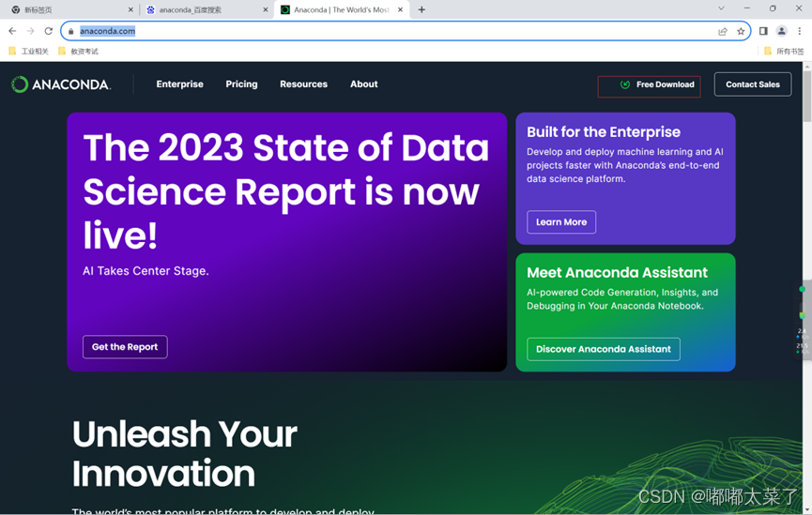The image size is (812, 515).
Task: Open Chrome's three-dot menu
Action: pyautogui.click(x=800, y=31)
